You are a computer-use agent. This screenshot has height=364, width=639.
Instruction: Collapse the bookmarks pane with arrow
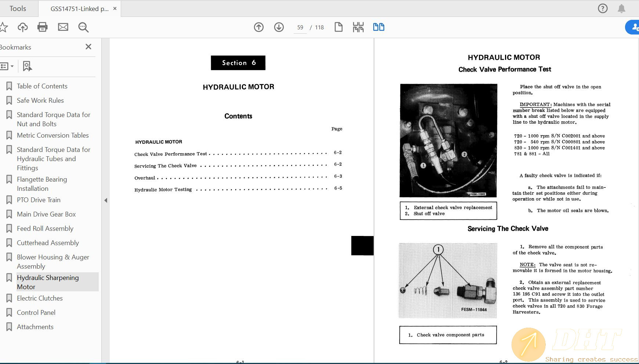tap(106, 200)
